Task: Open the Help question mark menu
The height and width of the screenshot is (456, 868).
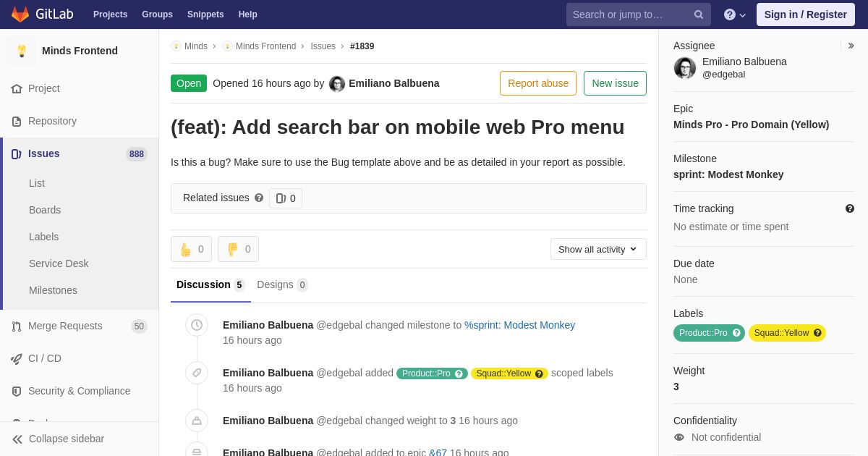Action: 735,14
